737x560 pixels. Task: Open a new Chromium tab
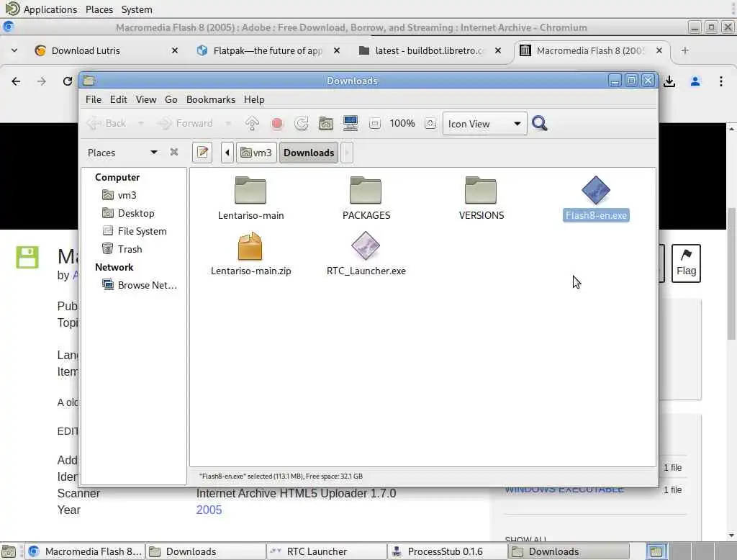pos(685,50)
